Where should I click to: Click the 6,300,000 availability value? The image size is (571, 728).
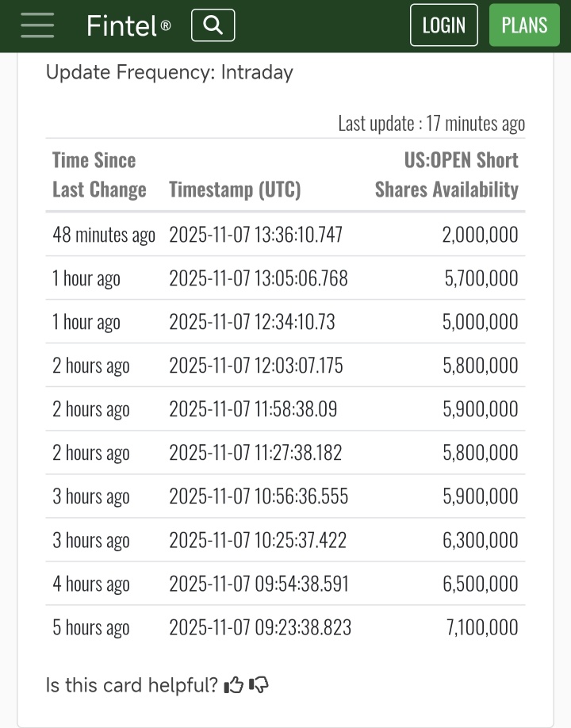click(480, 540)
